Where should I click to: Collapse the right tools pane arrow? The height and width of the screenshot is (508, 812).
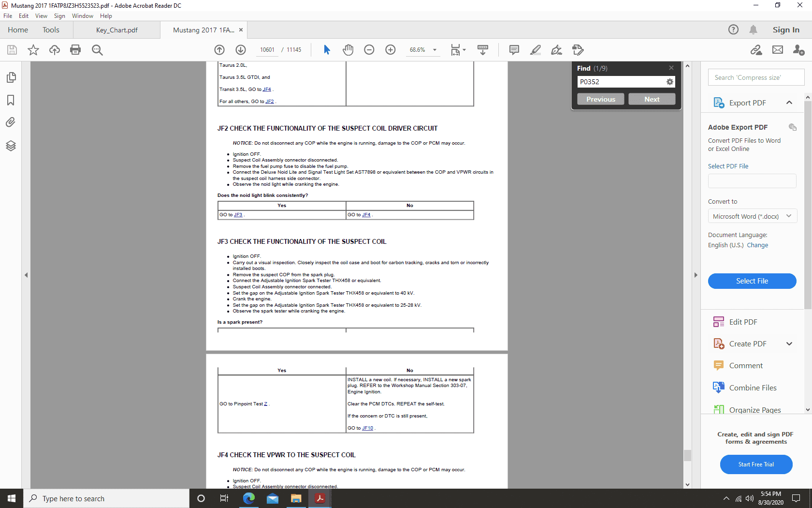[696, 275]
